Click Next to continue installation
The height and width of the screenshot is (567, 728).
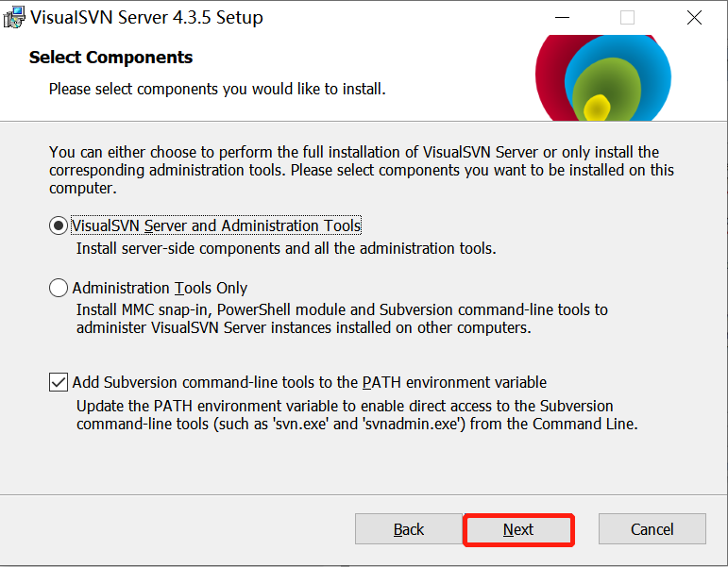click(x=518, y=529)
